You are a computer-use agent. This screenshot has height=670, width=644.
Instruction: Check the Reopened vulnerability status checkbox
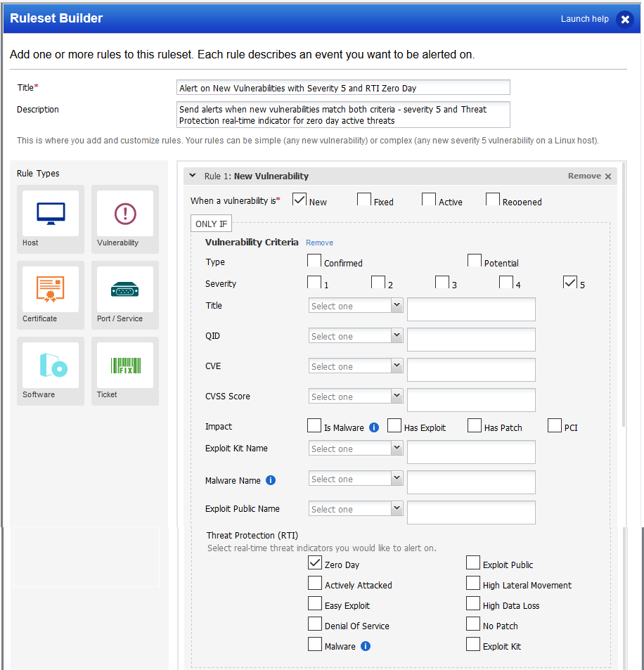pos(492,199)
